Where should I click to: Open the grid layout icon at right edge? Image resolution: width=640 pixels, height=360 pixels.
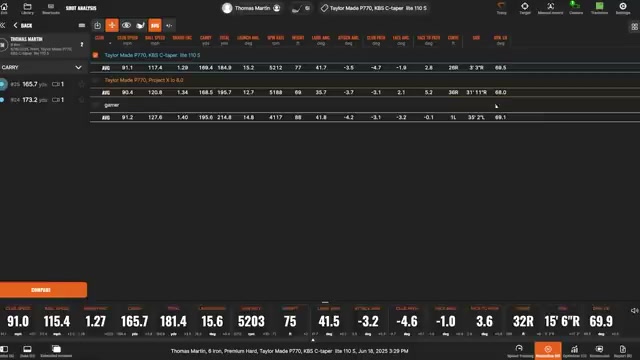(634, 27)
